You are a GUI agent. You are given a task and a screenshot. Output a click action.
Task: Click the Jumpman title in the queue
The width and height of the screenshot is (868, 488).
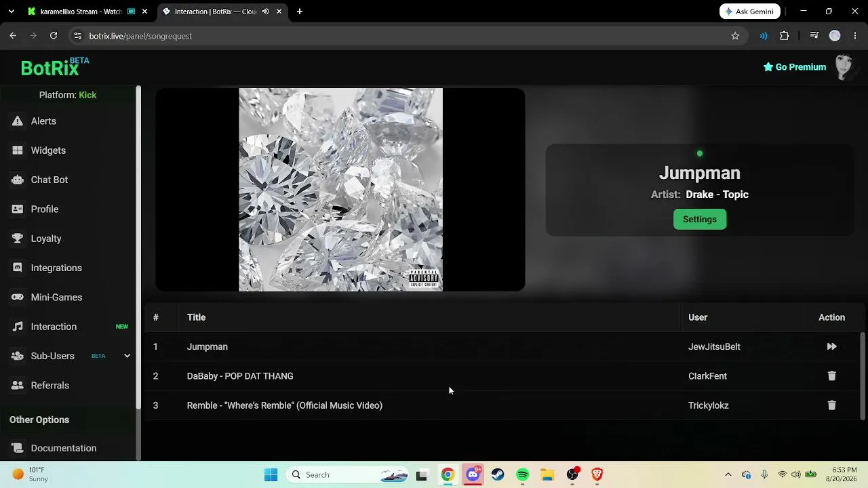(x=208, y=347)
